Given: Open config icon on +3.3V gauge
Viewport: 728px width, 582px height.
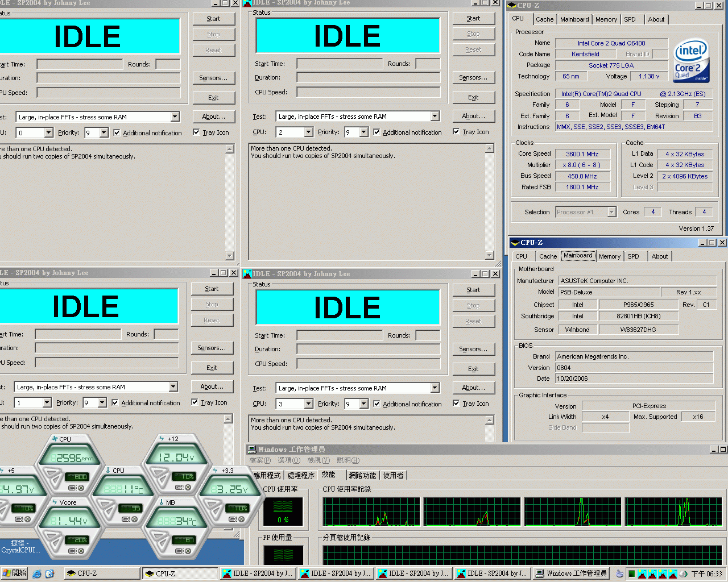Looking at the screenshot, I should (232, 519).
